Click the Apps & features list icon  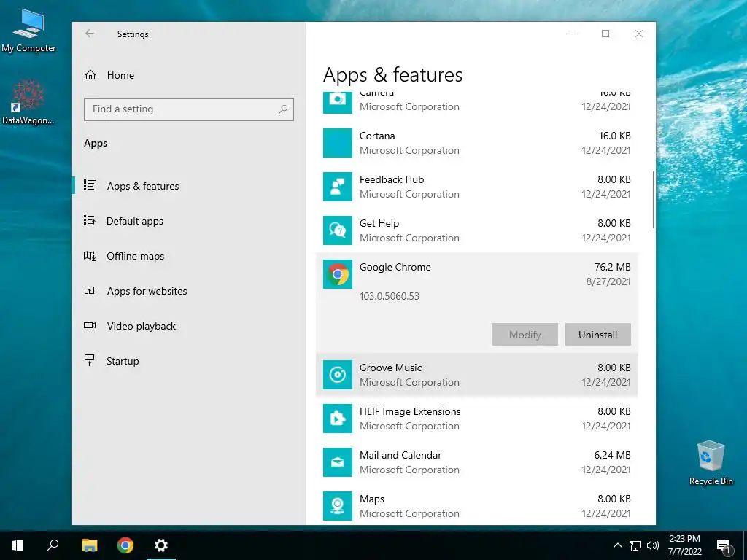coord(89,185)
